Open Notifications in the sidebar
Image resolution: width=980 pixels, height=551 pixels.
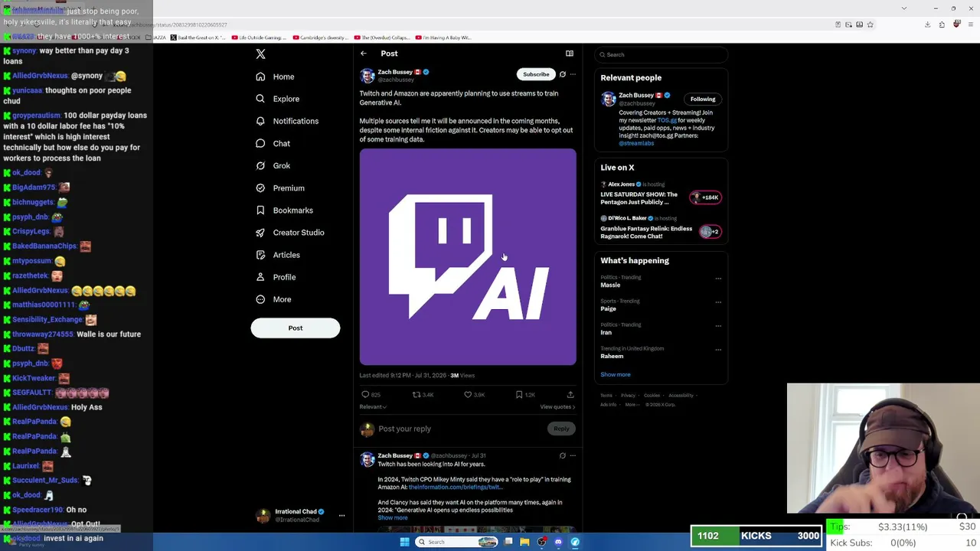coord(287,121)
